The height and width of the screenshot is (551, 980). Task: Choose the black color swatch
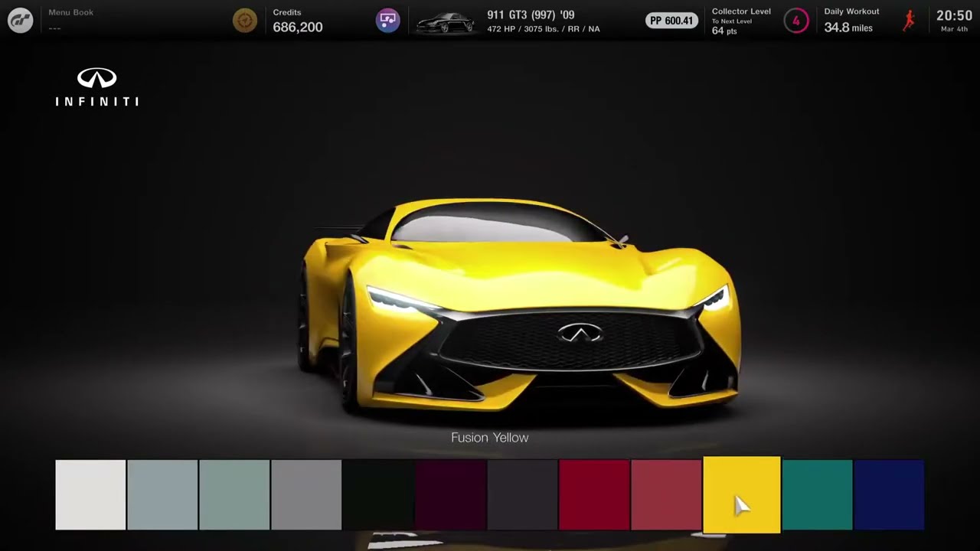tap(378, 494)
